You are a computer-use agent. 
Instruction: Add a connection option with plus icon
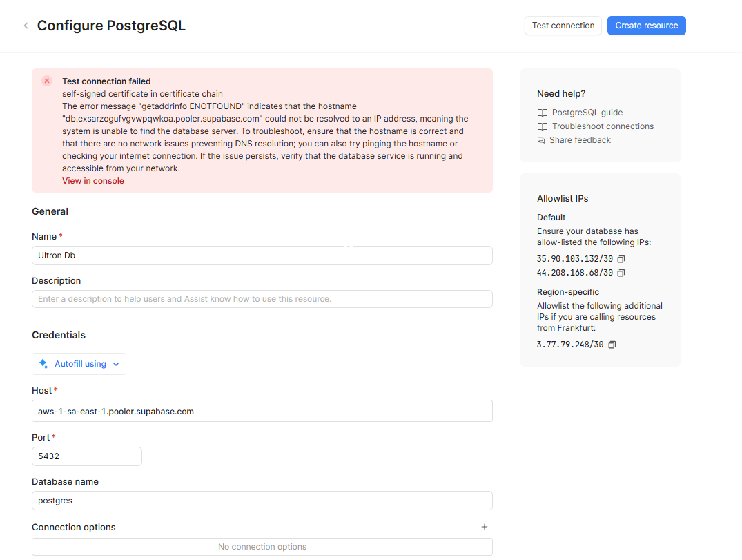point(484,527)
